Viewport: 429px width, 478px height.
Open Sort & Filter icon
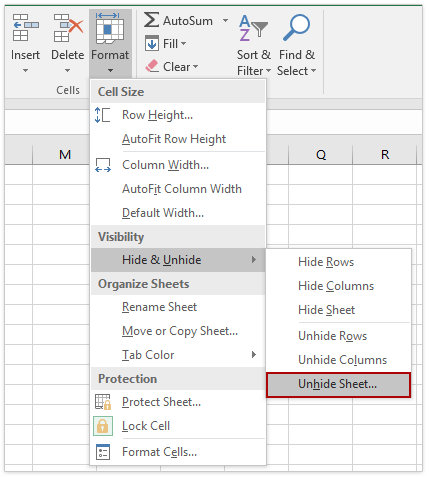[x=253, y=29]
